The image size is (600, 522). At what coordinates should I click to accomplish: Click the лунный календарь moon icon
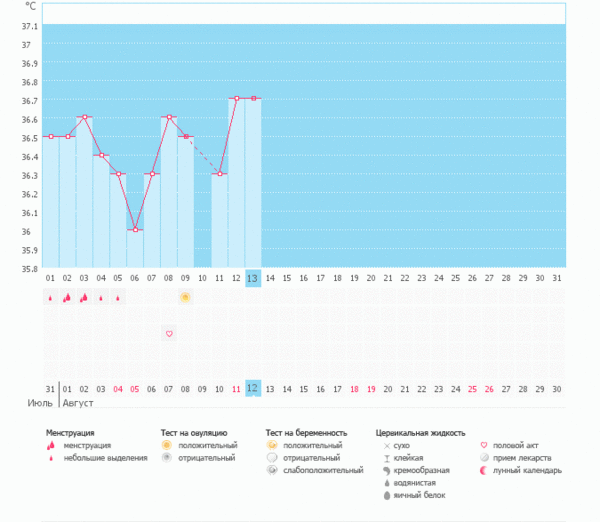click(485, 470)
